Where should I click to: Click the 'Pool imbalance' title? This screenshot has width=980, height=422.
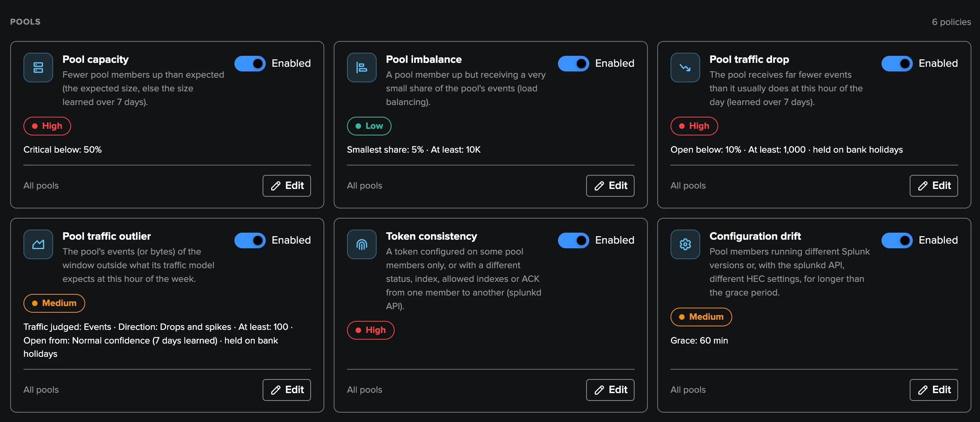pyautogui.click(x=424, y=59)
